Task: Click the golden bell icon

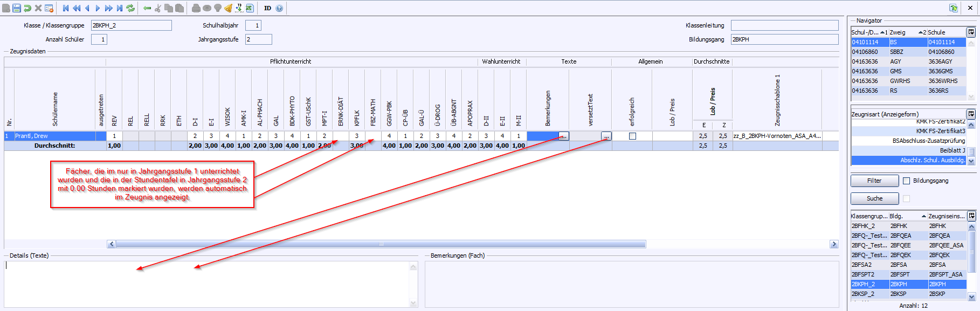Action: click(x=228, y=8)
